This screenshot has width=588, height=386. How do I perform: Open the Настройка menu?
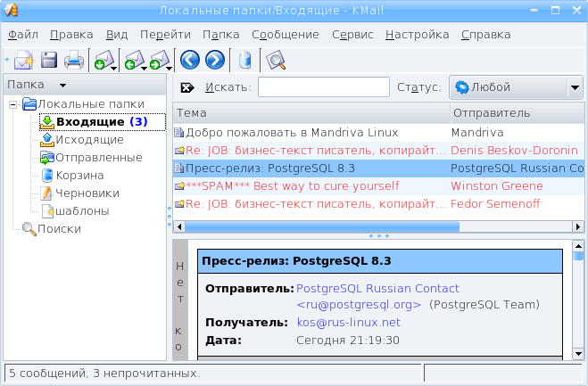[x=417, y=35]
